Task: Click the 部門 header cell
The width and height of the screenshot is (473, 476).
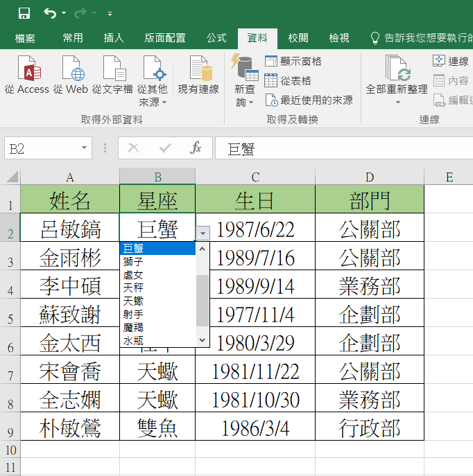Action: [x=370, y=199]
